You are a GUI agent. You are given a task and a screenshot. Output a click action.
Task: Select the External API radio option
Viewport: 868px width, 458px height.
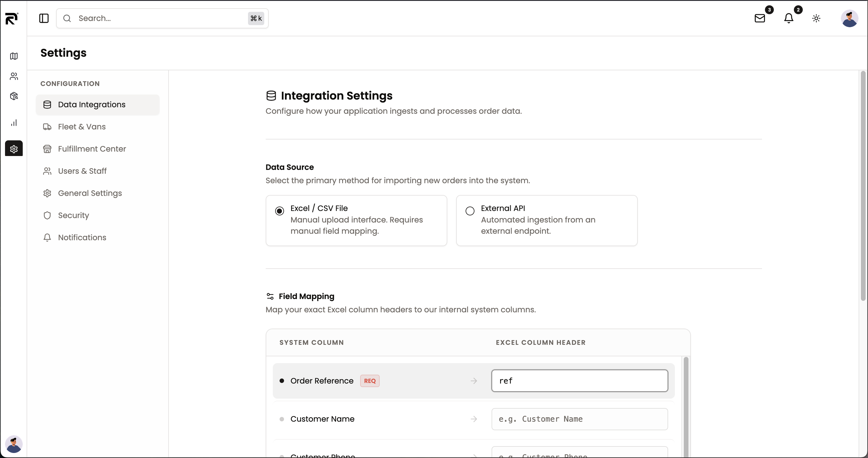[470, 211]
